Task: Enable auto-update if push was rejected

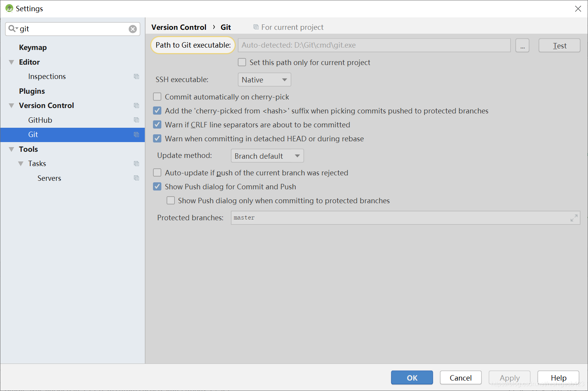Action: [157, 173]
